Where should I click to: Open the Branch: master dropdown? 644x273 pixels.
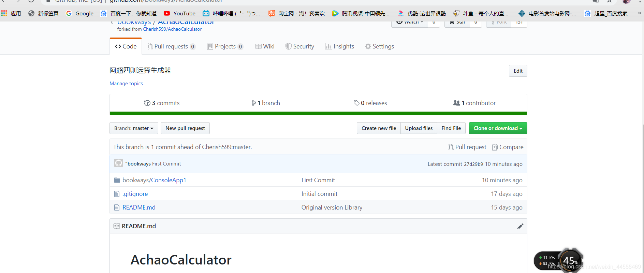point(134,128)
